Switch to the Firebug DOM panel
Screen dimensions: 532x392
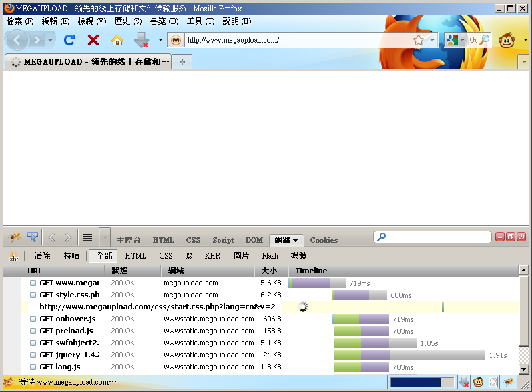(254, 240)
